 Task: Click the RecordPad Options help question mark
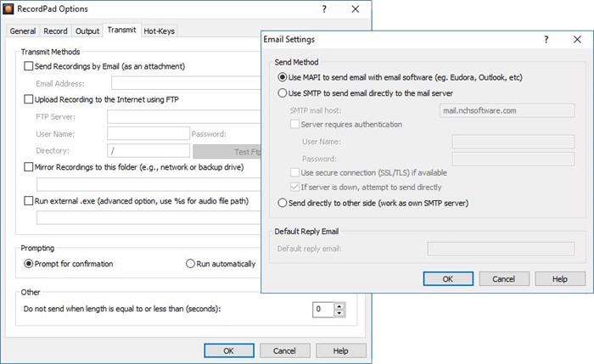click(324, 9)
